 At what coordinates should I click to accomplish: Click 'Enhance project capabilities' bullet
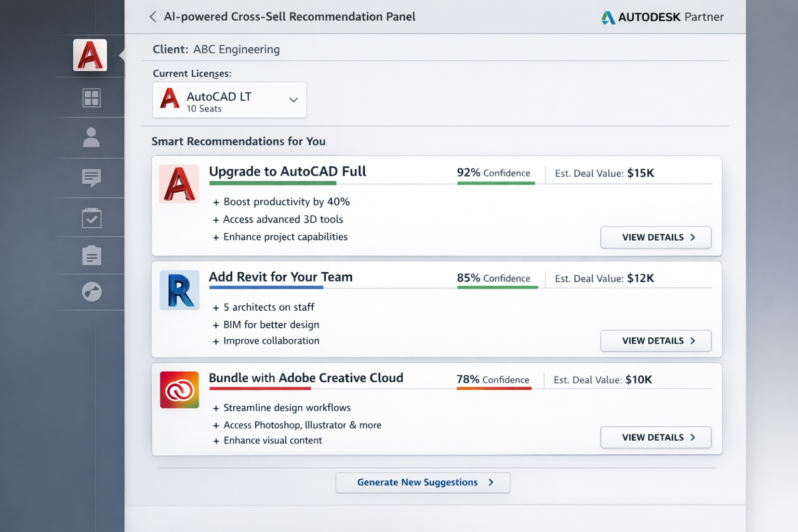coord(280,237)
